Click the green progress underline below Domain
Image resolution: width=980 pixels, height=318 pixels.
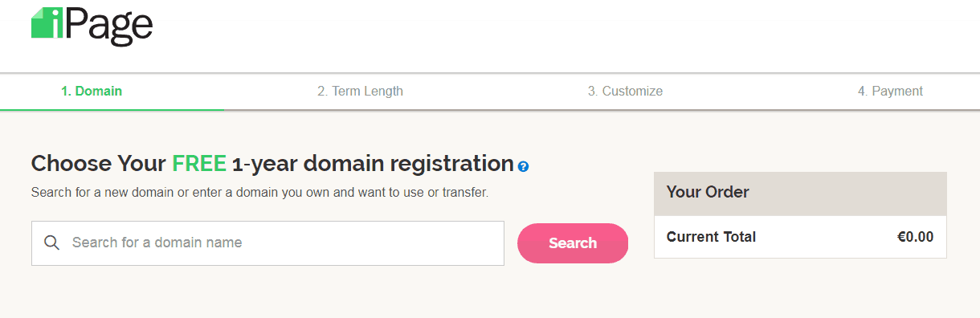[112, 108]
